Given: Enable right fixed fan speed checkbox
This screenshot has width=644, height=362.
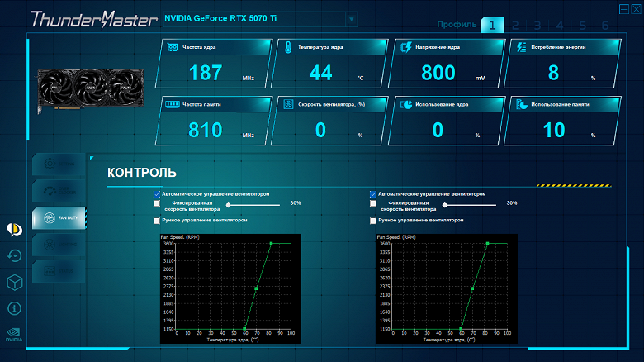Looking at the screenshot, I should (373, 203).
